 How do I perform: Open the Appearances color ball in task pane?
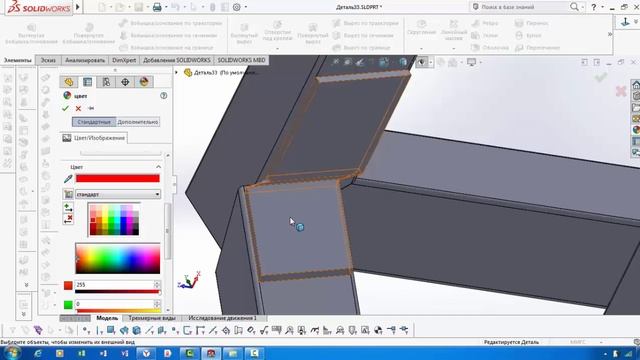(x=636, y=130)
